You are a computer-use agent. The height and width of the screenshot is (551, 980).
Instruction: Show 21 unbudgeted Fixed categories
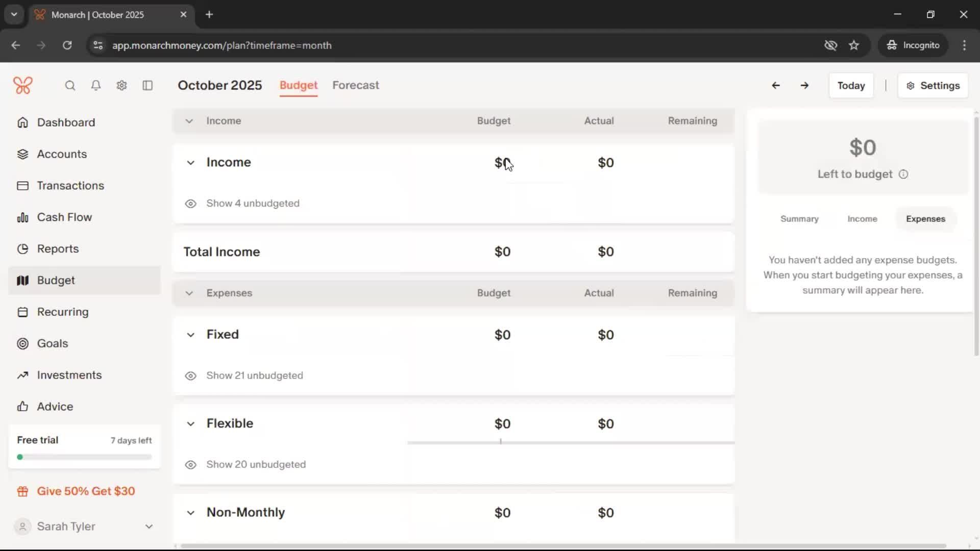[254, 375]
